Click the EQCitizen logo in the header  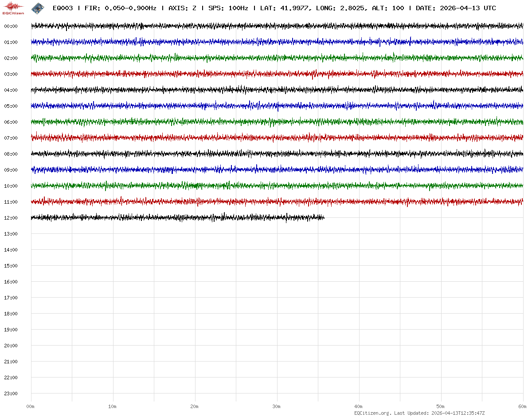[13, 8]
